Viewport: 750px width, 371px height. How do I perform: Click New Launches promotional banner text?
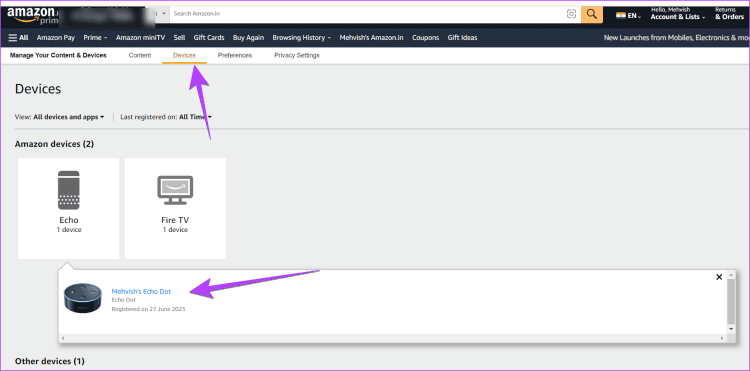676,38
